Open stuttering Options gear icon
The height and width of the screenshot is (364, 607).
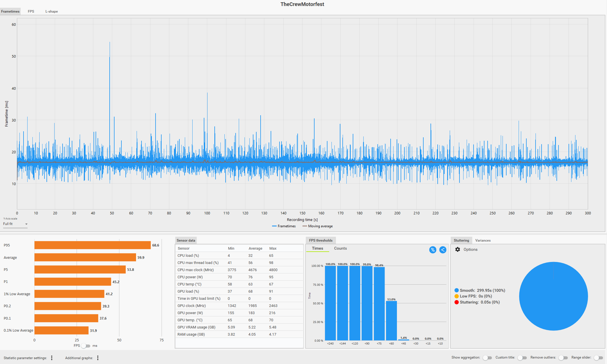coord(457,249)
